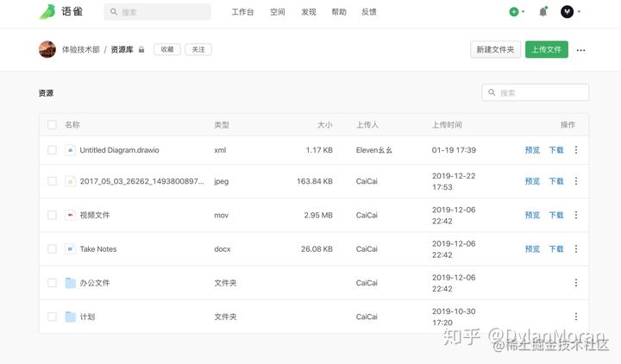Click the 视频文件 video file icon
The height and width of the screenshot is (364, 621).
pyautogui.click(x=70, y=215)
